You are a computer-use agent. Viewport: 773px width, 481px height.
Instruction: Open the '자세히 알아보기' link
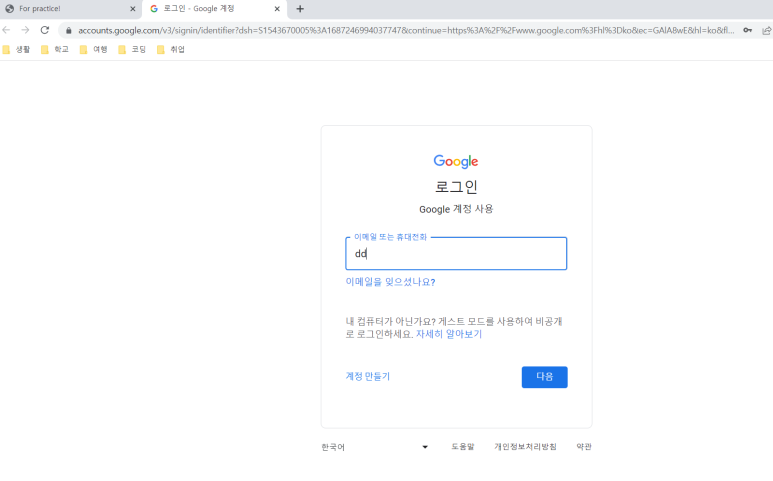449,334
